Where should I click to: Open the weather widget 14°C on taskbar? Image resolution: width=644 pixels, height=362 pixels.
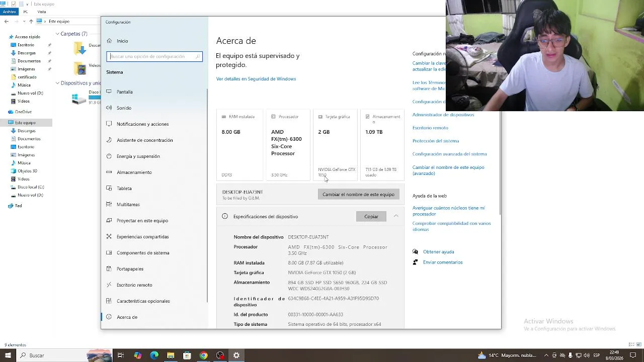click(x=508, y=355)
